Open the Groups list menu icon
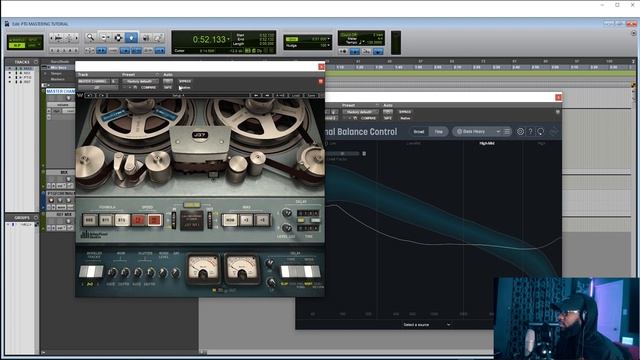 pos(36,218)
